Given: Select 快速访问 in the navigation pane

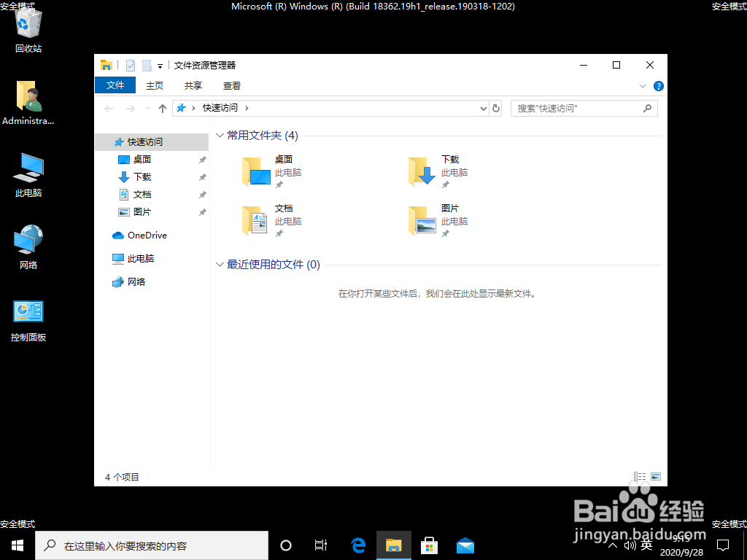Looking at the screenshot, I should (x=152, y=142).
